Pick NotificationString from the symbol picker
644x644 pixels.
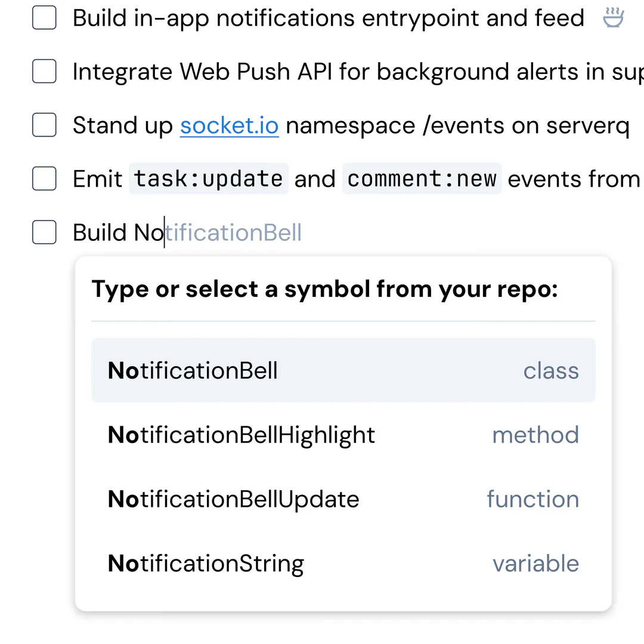tap(205, 563)
